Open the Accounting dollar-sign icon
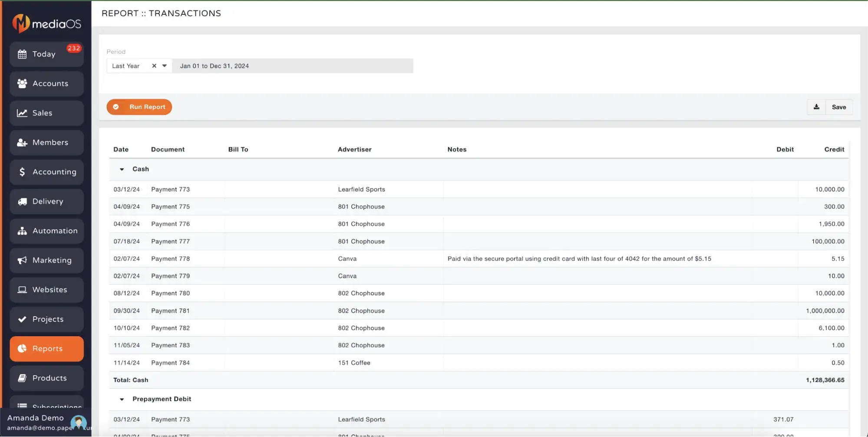Screen dimensions: 868x437 (x=22, y=172)
